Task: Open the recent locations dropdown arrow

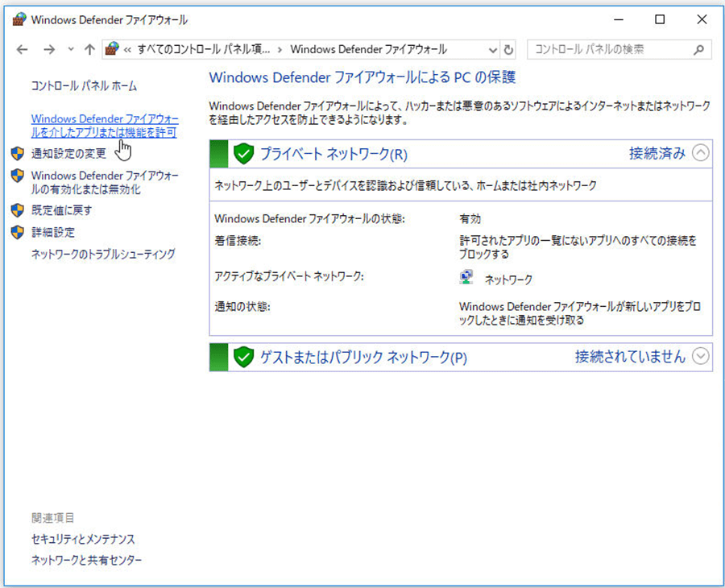Action: pyautogui.click(x=70, y=49)
